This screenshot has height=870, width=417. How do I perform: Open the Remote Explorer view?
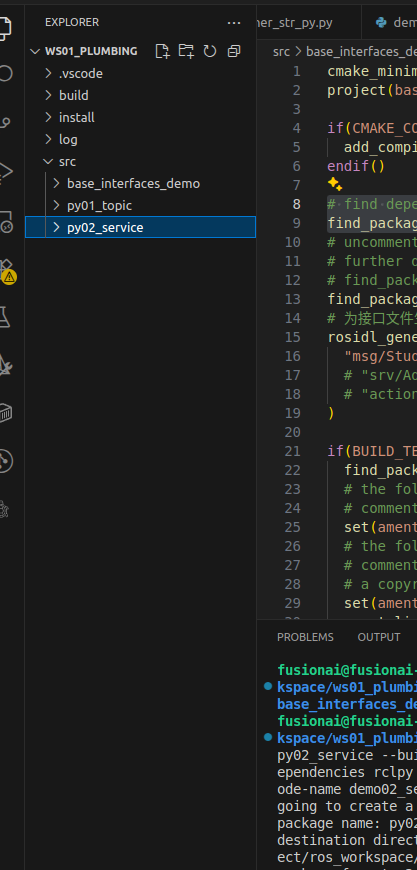(4, 221)
